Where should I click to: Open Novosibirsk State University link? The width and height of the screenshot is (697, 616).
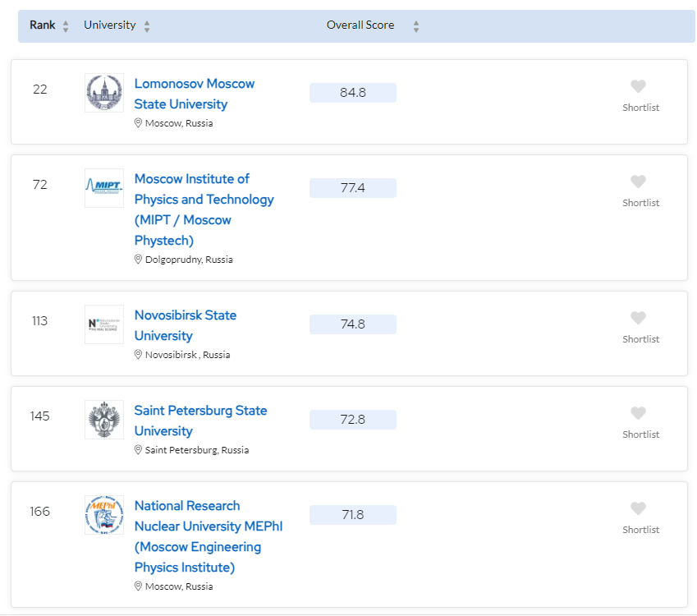coord(186,325)
